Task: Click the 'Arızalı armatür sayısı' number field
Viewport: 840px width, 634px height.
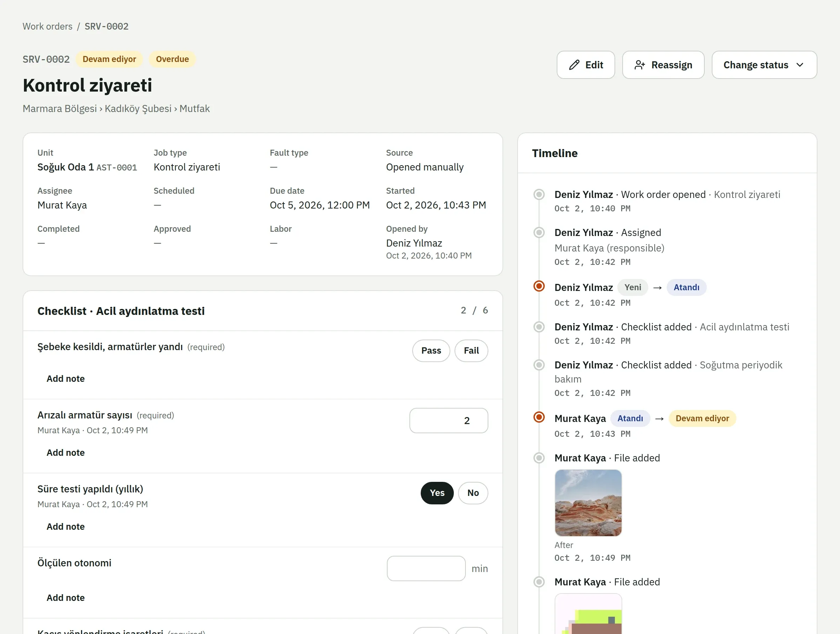Action: click(449, 421)
